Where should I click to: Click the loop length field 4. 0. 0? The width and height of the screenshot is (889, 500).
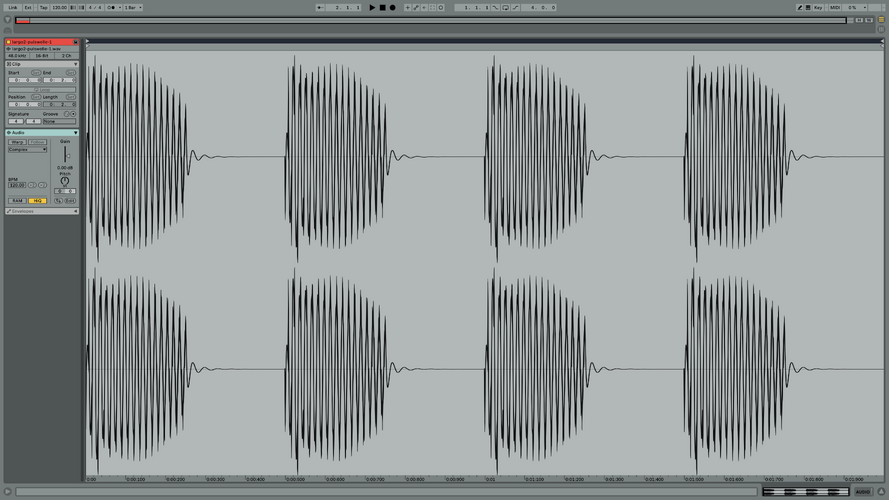(x=539, y=7)
